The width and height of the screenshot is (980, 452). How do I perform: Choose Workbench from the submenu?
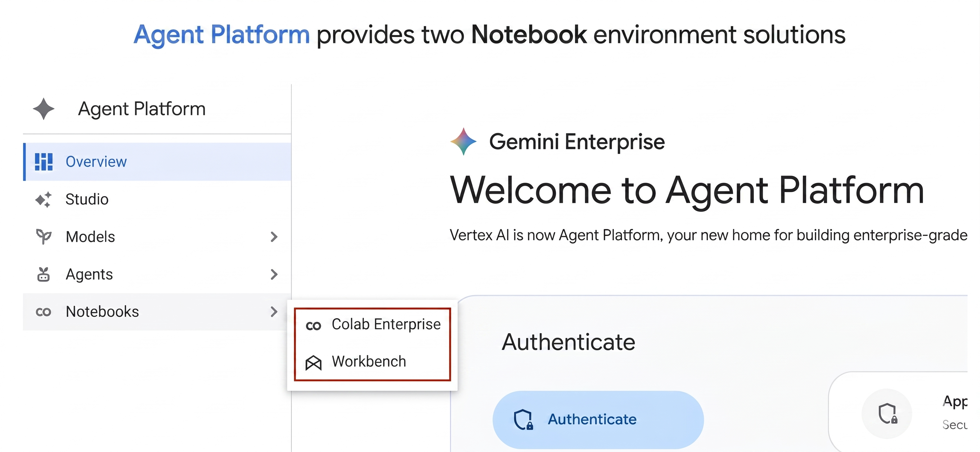(373, 361)
